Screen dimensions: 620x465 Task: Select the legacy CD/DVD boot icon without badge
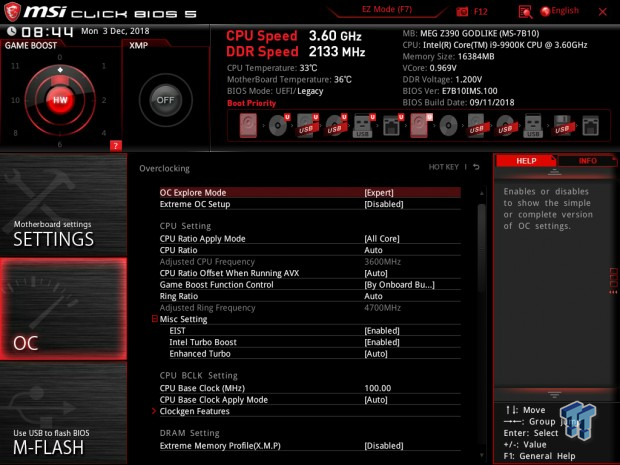(x=448, y=126)
